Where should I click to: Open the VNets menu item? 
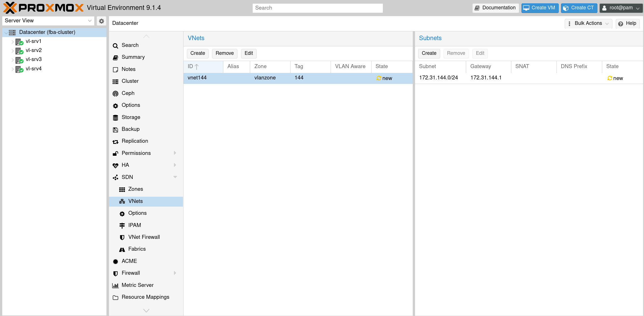(x=146, y=201)
